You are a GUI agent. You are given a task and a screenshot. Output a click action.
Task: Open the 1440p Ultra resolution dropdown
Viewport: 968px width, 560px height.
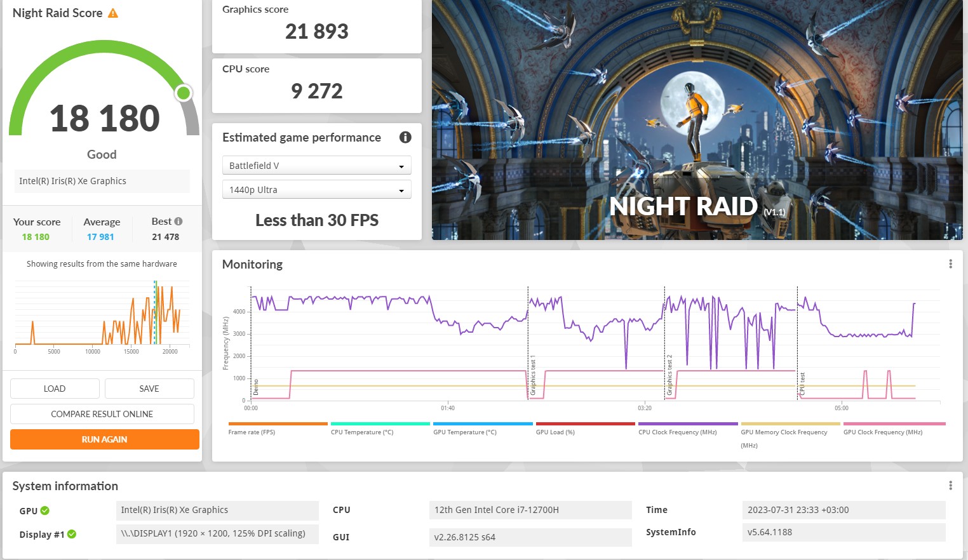[x=317, y=189]
